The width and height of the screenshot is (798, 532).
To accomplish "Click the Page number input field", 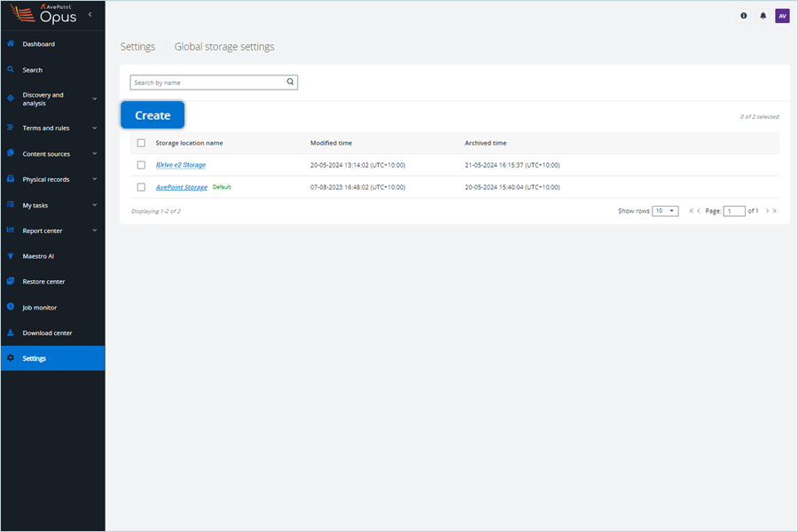I will (734, 211).
